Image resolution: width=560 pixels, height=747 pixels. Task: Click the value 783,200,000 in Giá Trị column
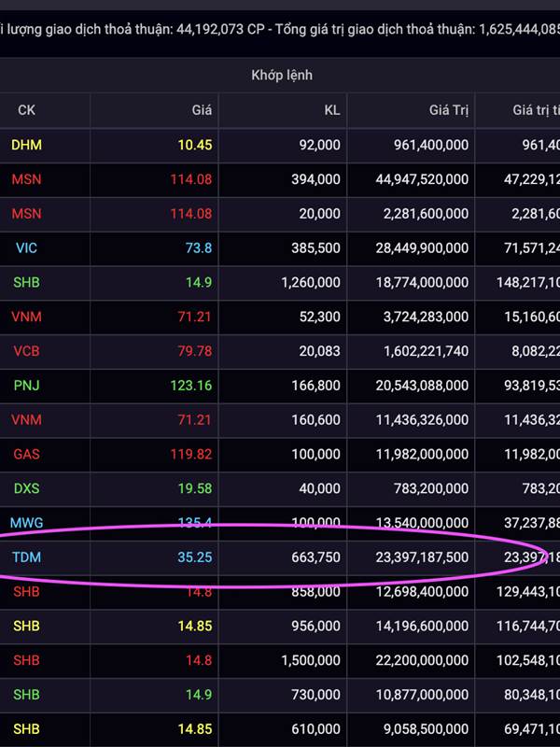point(431,487)
